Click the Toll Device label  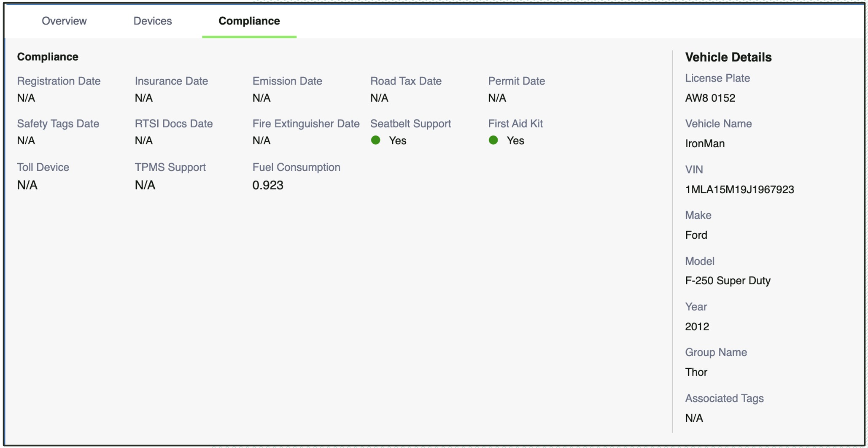click(x=43, y=167)
